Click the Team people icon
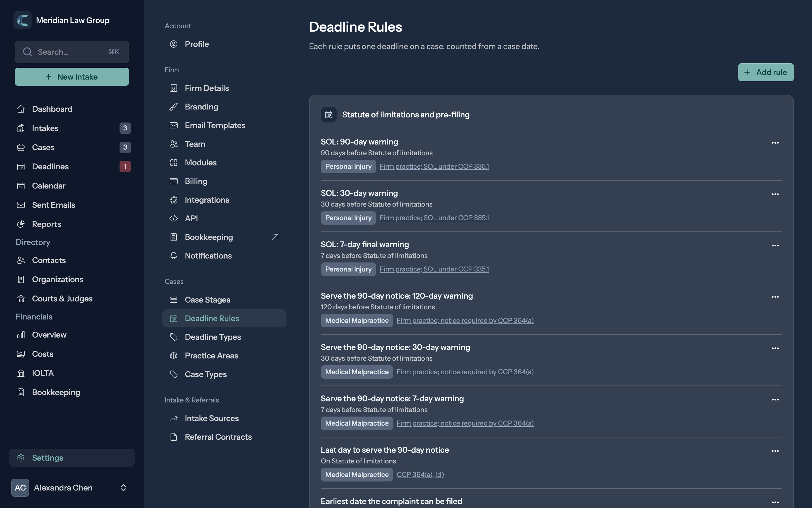 click(x=173, y=144)
